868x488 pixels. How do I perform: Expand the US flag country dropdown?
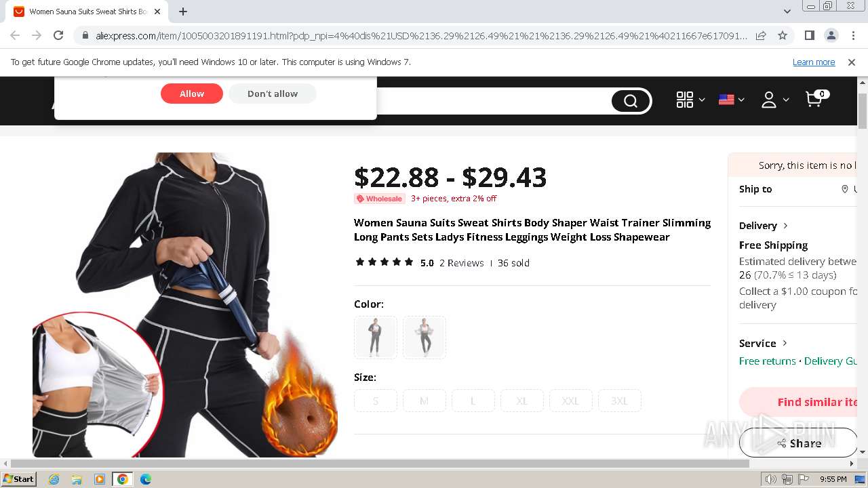coord(732,100)
